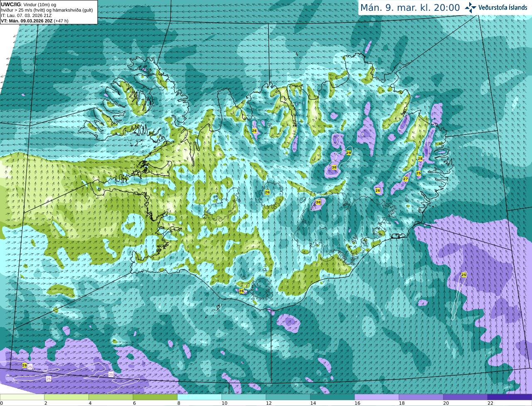
Task: Pick the 2–4 m/s legend color
Action: point(66,397)
